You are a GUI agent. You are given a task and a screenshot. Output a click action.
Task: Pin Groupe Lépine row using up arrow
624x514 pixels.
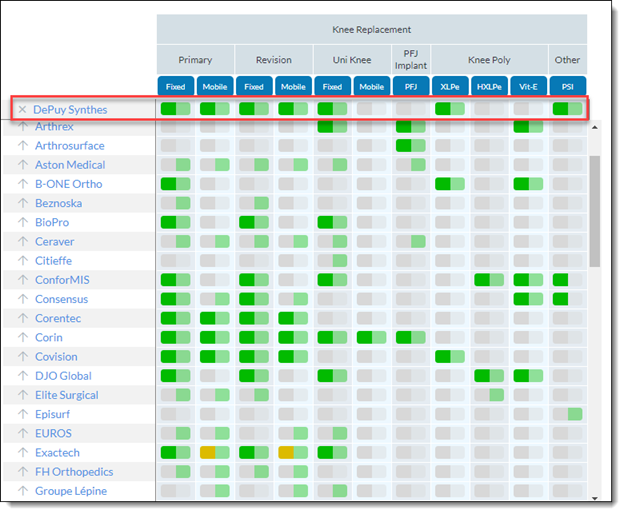23,491
